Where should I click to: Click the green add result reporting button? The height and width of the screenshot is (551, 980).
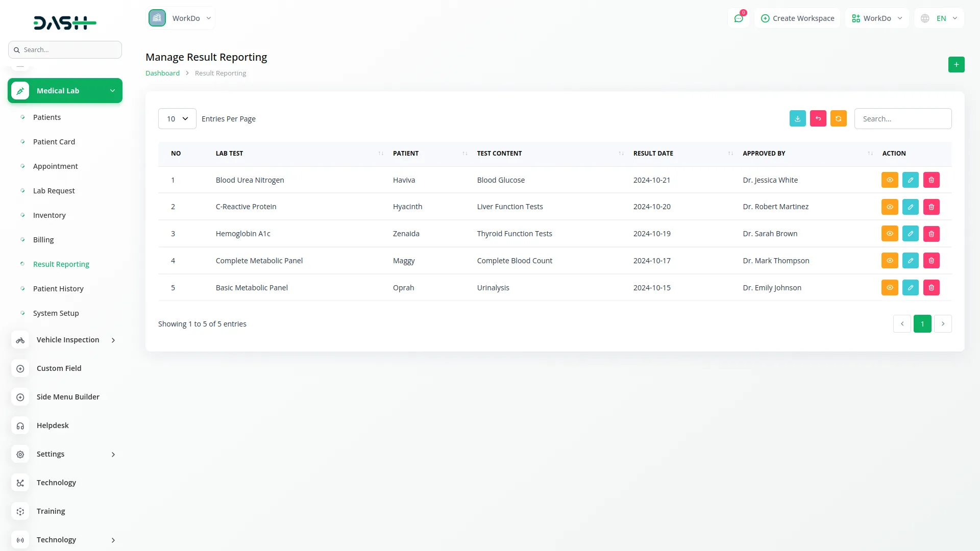[x=956, y=65]
